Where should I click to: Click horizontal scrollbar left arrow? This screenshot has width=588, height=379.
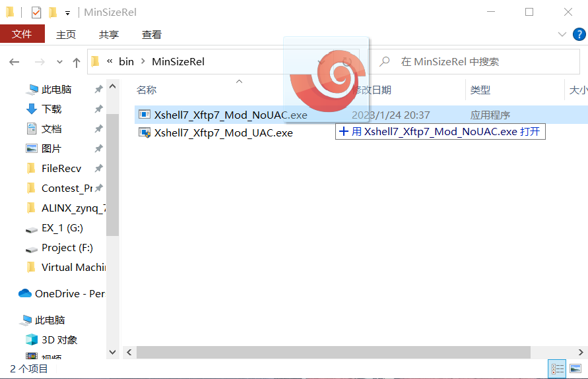129,353
